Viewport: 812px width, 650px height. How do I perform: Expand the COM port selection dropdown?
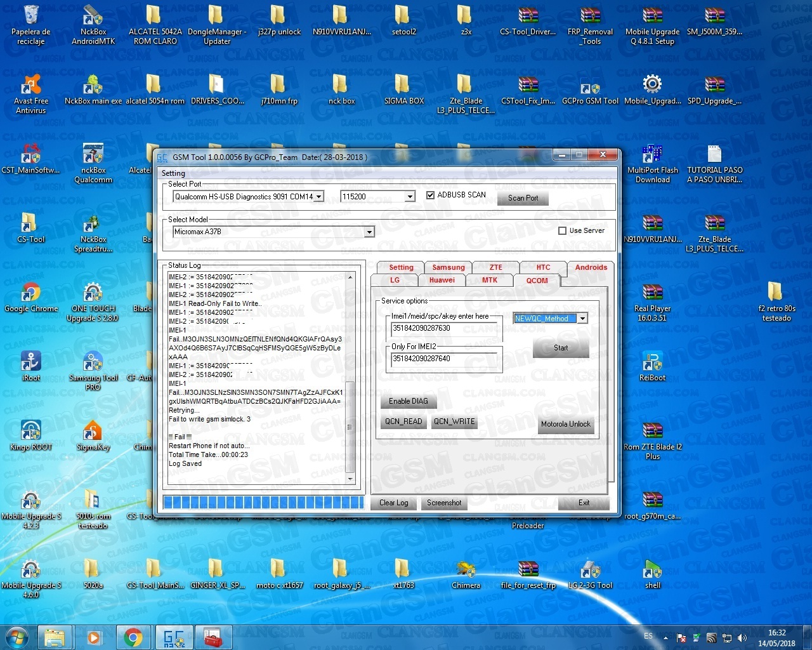[x=319, y=197]
